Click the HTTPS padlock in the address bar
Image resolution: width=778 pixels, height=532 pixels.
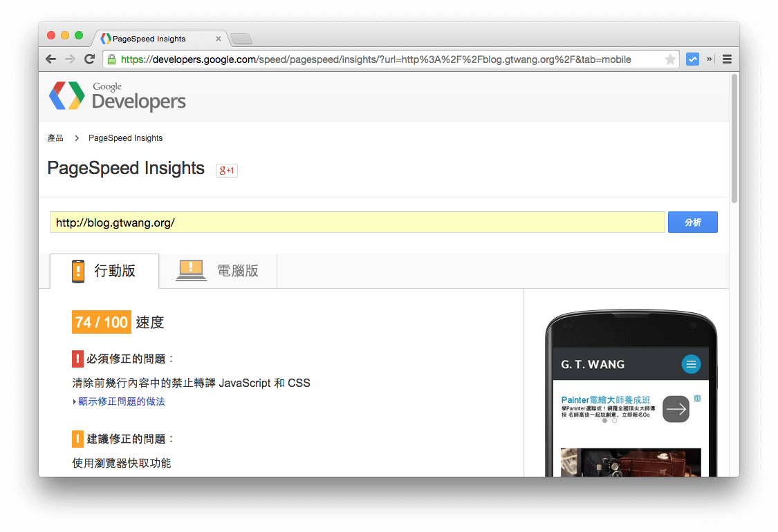111,59
